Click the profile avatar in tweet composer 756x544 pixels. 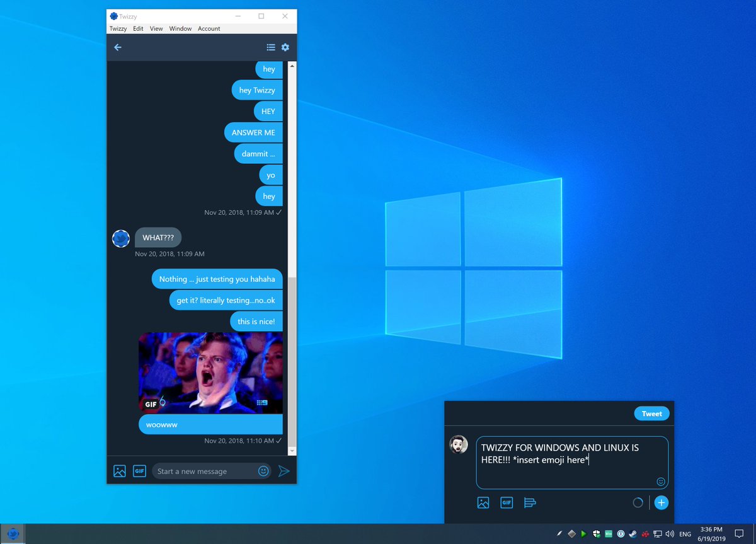pyautogui.click(x=459, y=444)
